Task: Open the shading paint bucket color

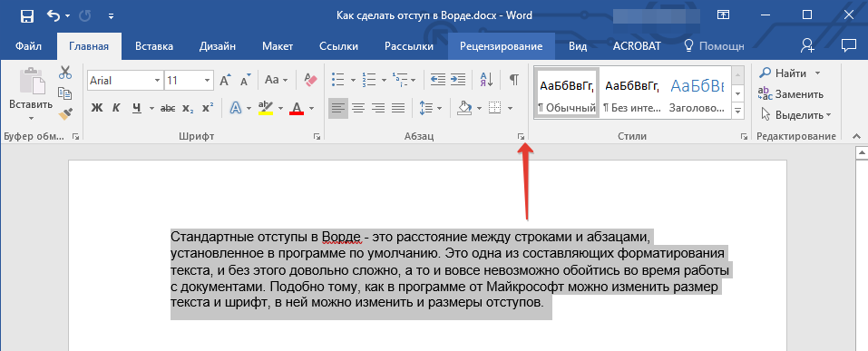Action: 463,108
